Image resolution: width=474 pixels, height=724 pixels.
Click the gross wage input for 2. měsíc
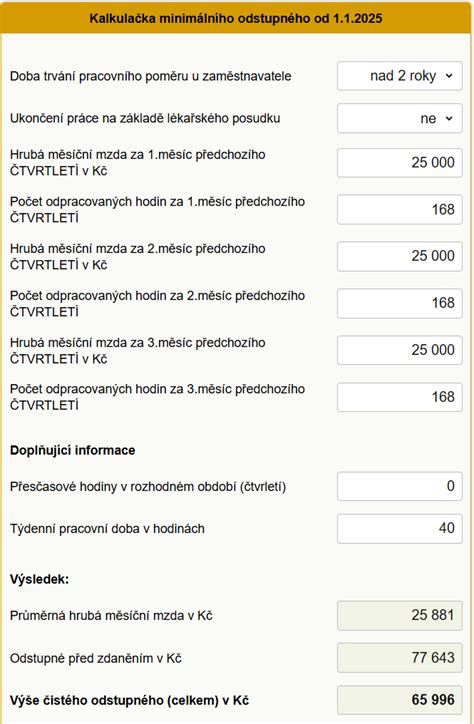point(400,256)
